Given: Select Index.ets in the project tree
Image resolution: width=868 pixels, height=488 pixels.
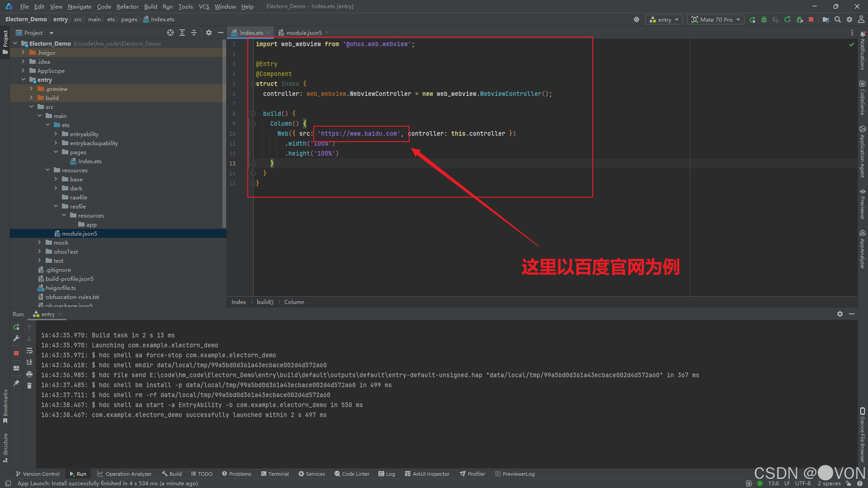Looking at the screenshot, I should pos(90,161).
